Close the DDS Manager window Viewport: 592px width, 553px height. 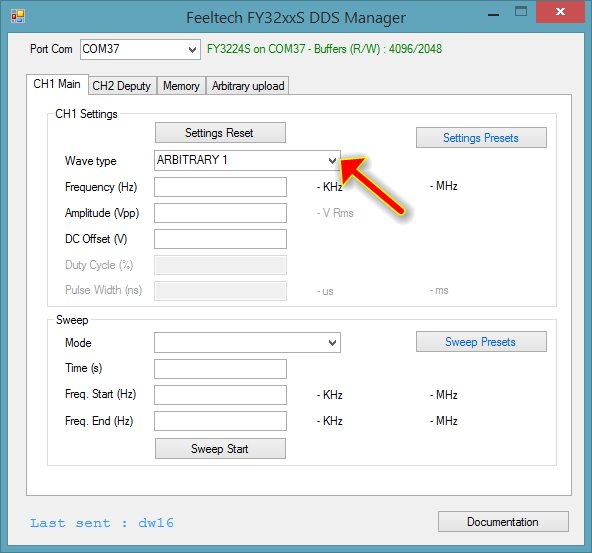560,12
